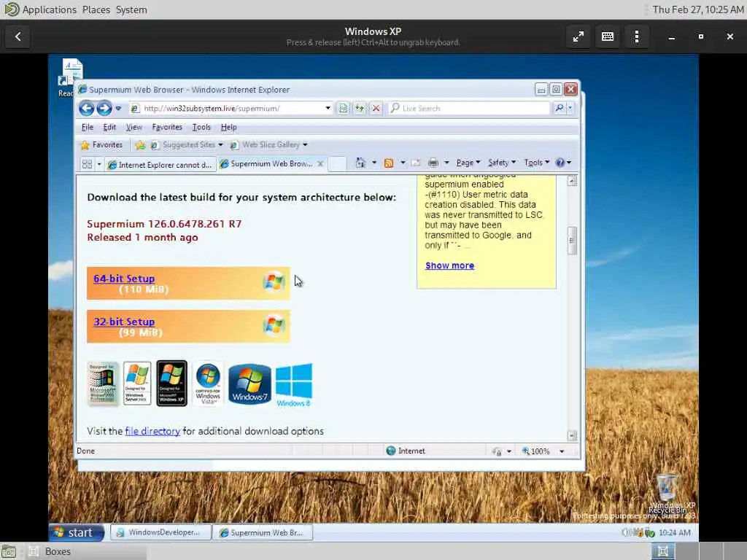Click the 64-bit Setup download link

point(124,279)
